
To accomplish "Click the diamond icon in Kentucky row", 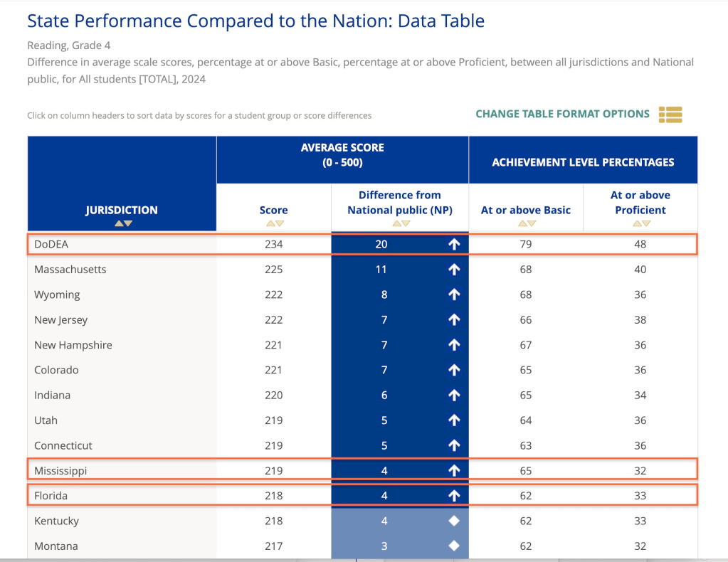I will click(x=454, y=521).
